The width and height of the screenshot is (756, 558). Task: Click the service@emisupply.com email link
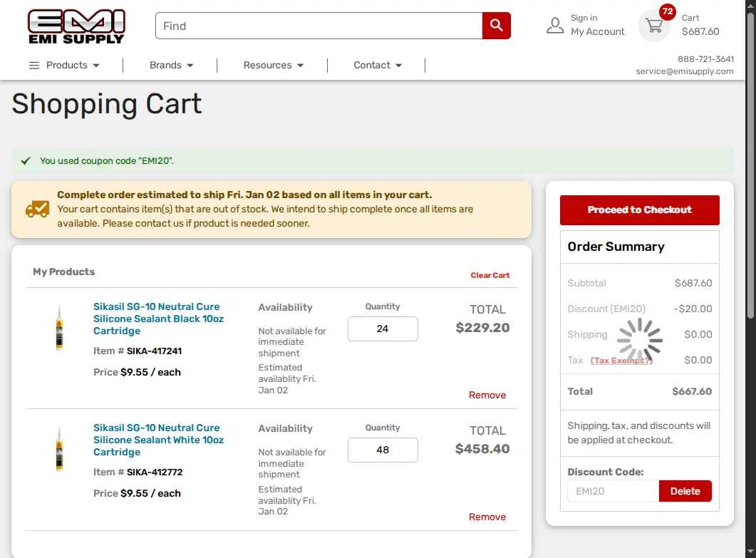pos(685,71)
